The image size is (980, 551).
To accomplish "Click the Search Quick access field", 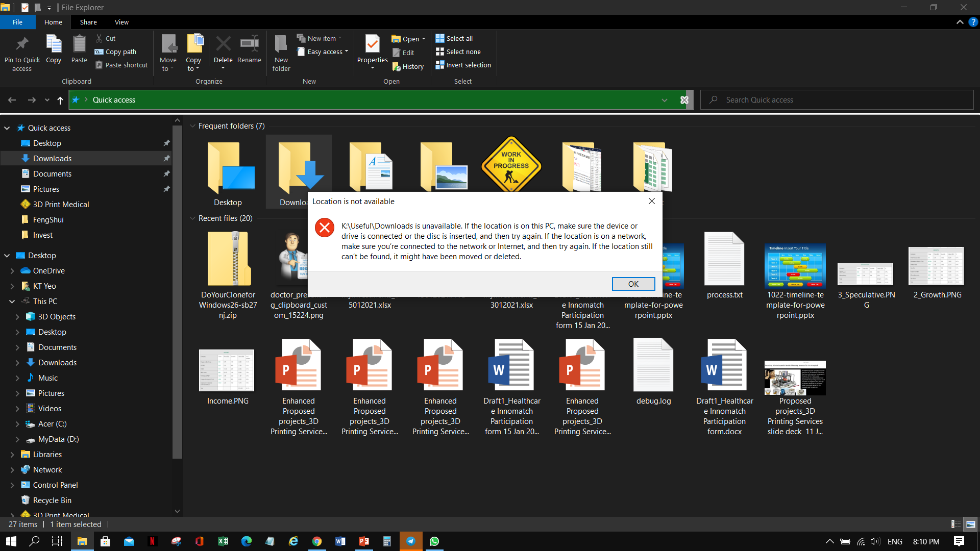I will [x=837, y=100].
